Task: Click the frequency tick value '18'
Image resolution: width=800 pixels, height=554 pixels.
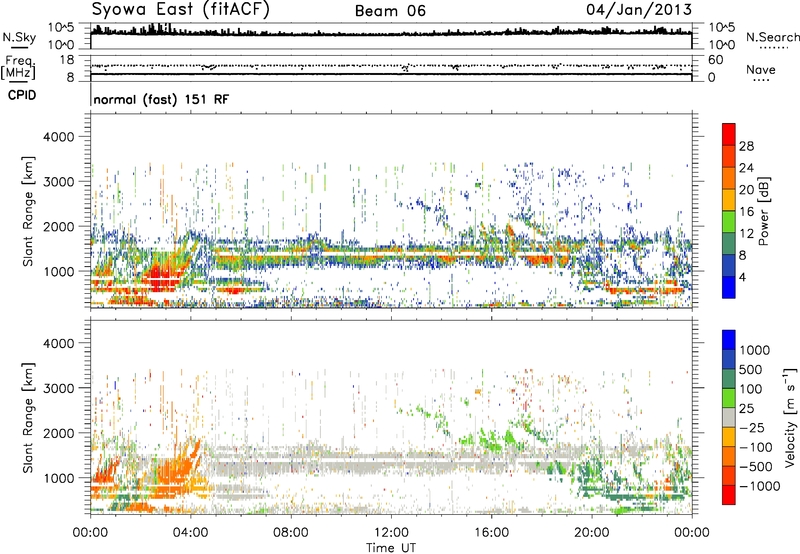Action: [66, 60]
